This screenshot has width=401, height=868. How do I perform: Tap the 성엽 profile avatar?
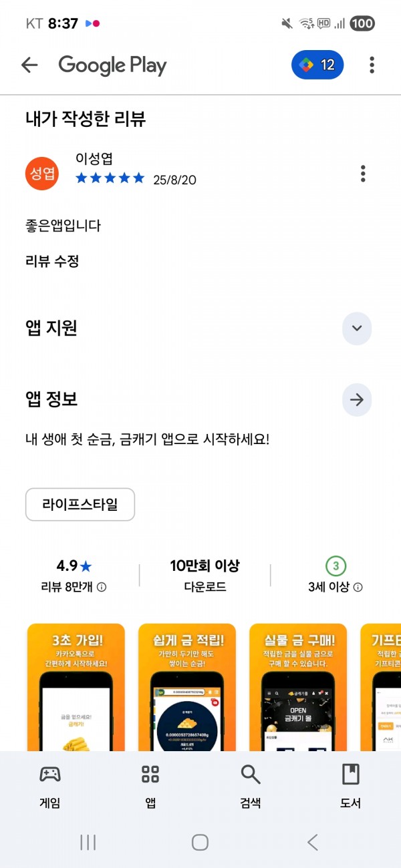click(x=42, y=173)
